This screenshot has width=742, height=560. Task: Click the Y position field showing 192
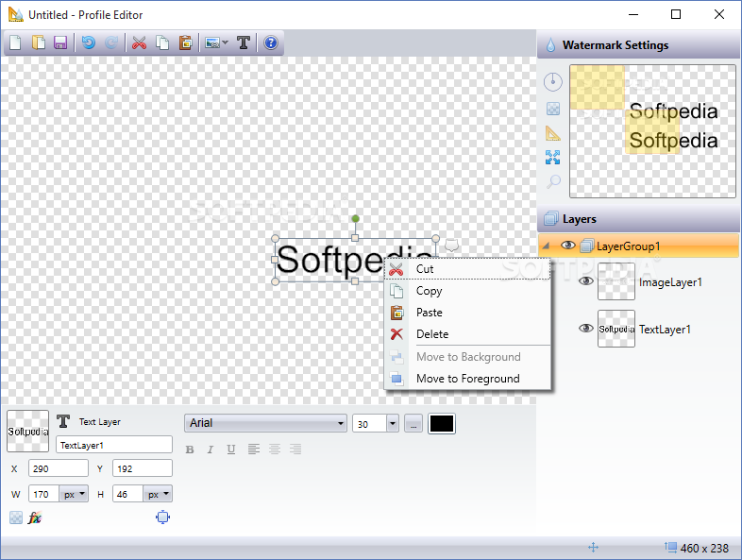pos(143,468)
